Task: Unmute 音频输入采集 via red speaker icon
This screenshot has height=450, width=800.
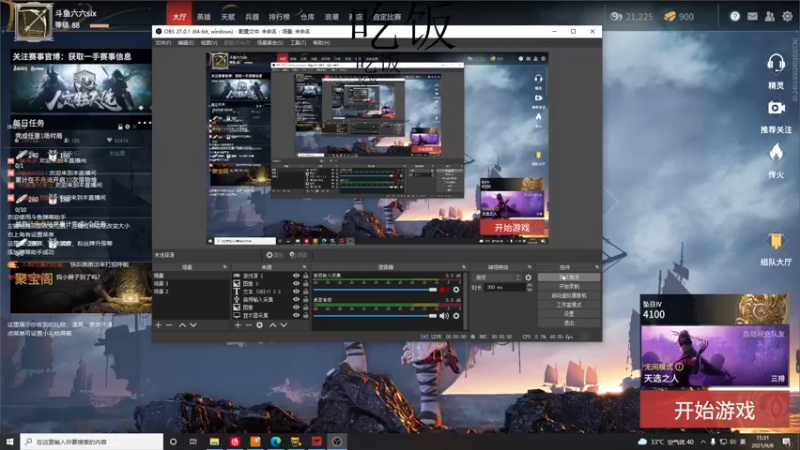Action: pos(444,289)
